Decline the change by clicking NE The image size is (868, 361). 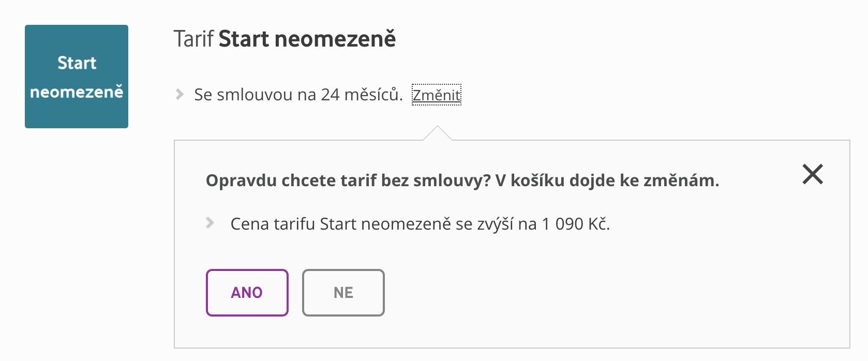point(343,292)
